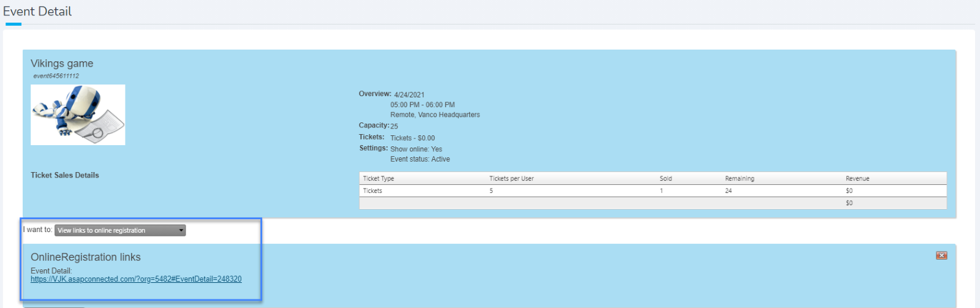Click the 4/24/2021 overview date
Viewport: 980px width, 308px height.
[x=409, y=95]
